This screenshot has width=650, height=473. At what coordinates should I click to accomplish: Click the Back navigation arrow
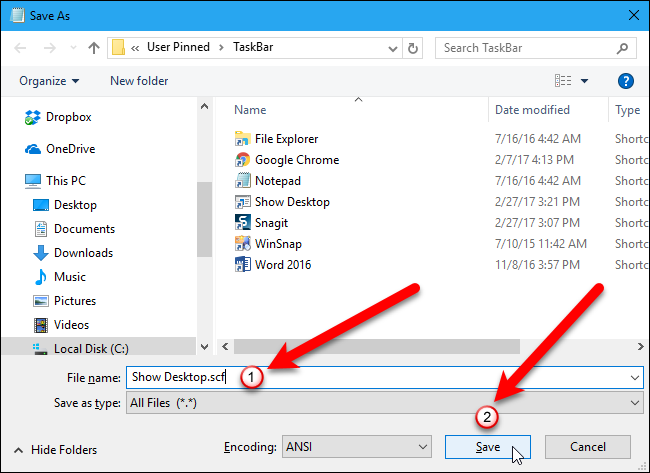pyautogui.click(x=20, y=48)
